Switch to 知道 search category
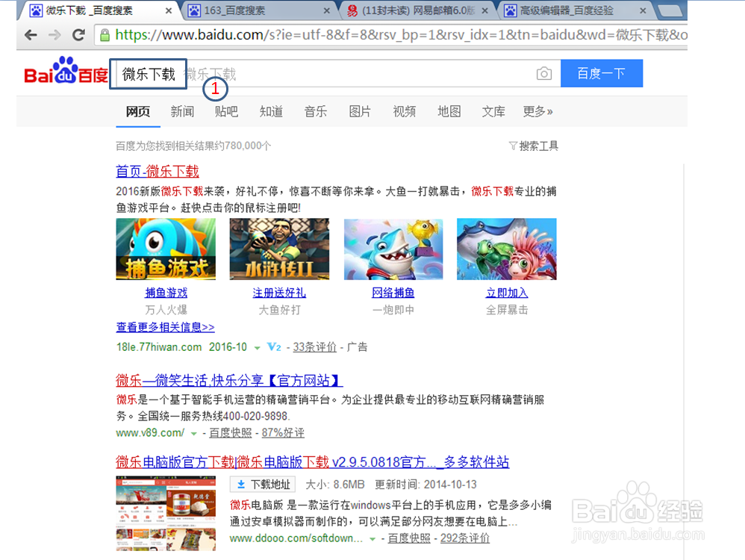 coord(271,112)
